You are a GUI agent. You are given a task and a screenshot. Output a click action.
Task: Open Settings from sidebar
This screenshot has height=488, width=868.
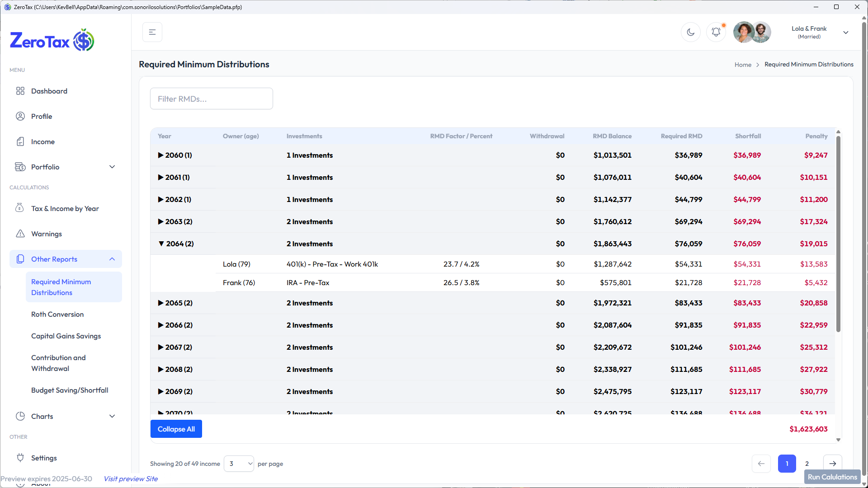point(44,458)
